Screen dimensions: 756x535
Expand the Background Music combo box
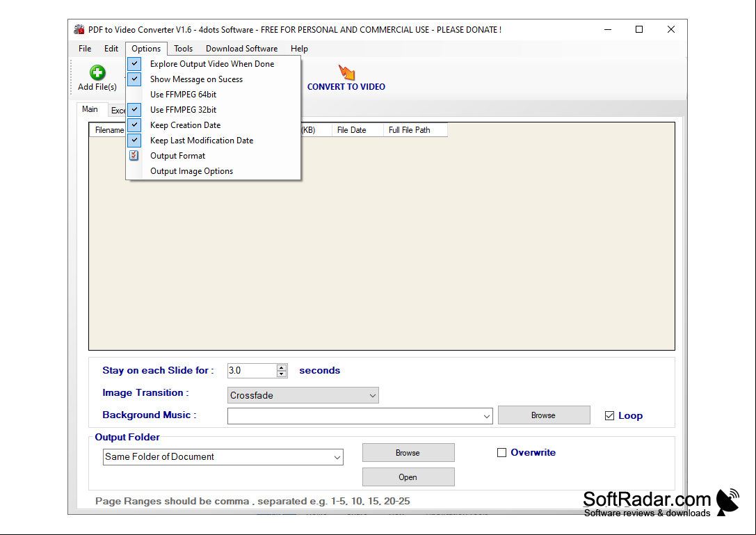(x=486, y=416)
